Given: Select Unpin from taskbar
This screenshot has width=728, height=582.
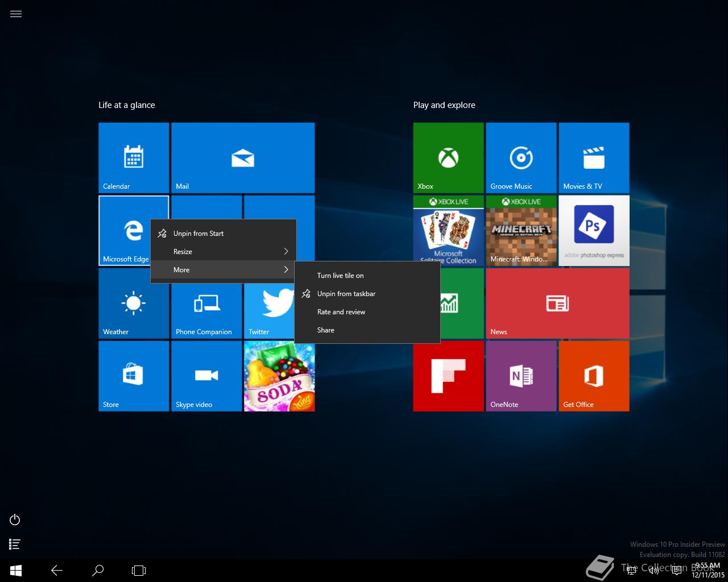Looking at the screenshot, I should tap(367, 294).
